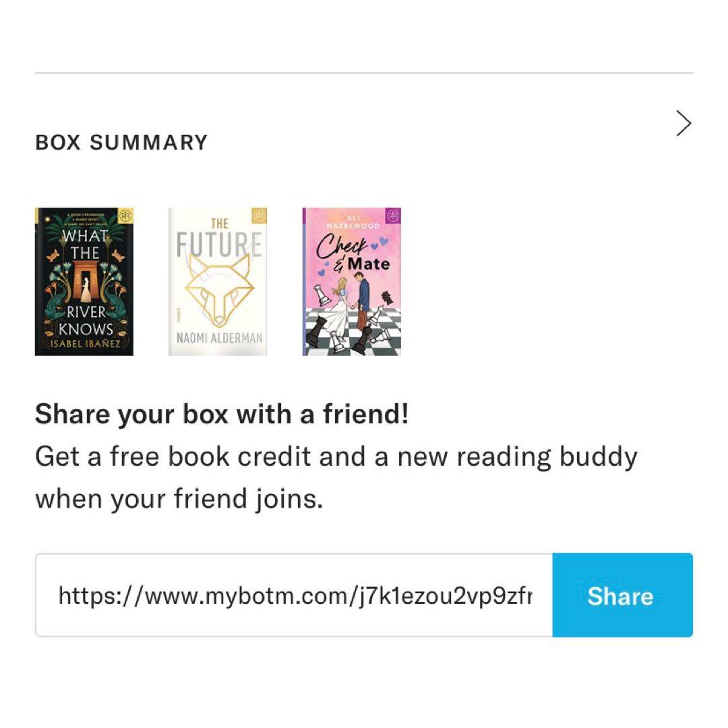Click "Share your box with a friend!" heading
728x728 pixels.
[x=222, y=414]
